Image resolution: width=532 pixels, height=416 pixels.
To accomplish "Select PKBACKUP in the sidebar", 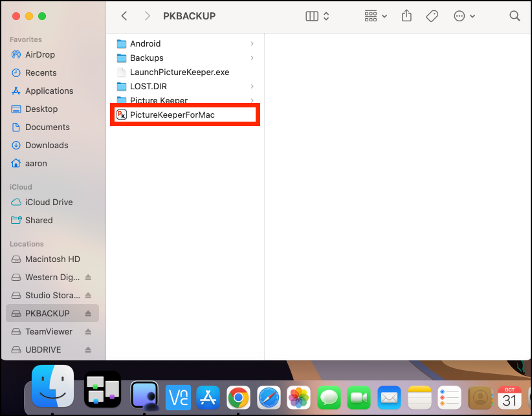I will pos(52,313).
